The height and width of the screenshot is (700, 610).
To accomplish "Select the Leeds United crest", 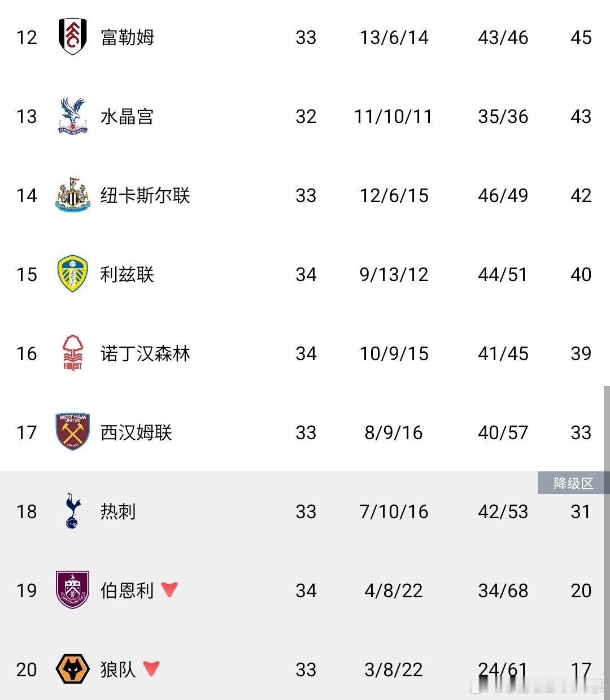I will click(72, 274).
